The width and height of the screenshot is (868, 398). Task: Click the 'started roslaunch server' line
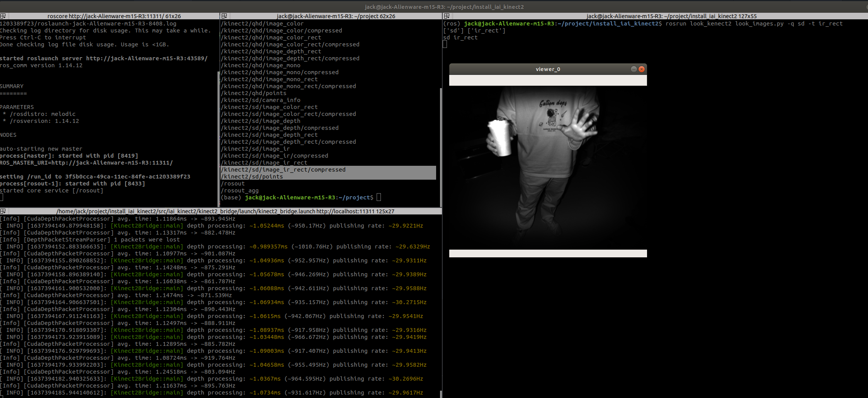(104, 58)
